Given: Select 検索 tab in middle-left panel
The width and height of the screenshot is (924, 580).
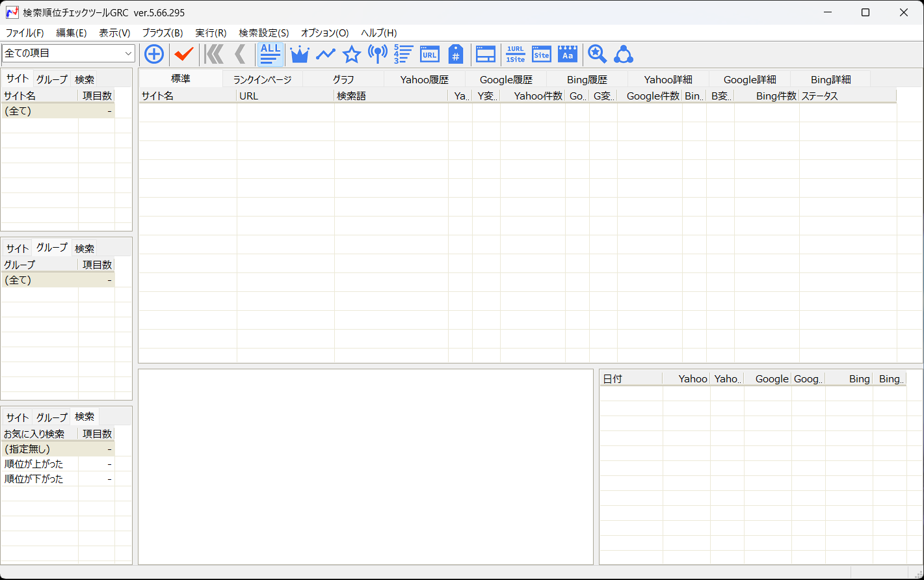Looking at the screenshot, I should click(85, 248).
